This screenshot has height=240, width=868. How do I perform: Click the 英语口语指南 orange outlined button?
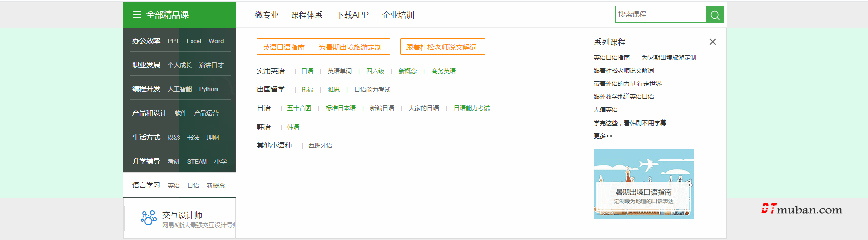click(323, 47)
